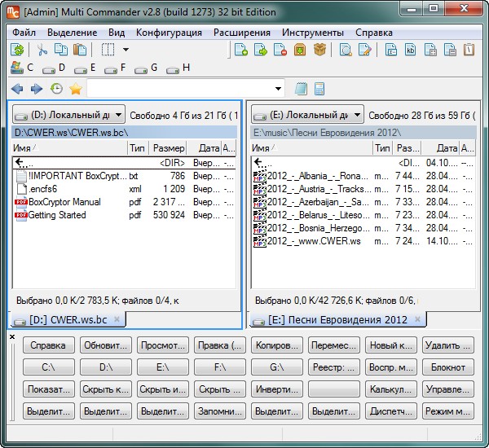This screenshot has width=489, height=448.
Task: Click the back navigation arrow
Action: 18,89
